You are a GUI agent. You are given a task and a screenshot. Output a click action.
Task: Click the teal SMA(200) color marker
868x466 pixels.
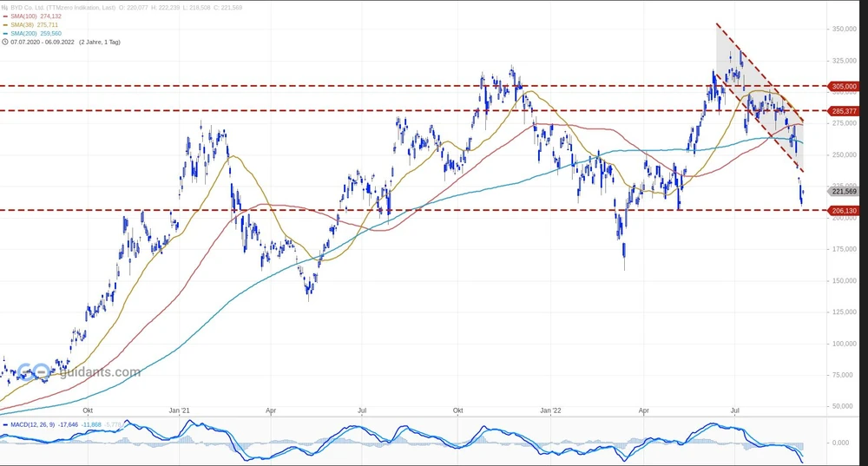(5, 33)
